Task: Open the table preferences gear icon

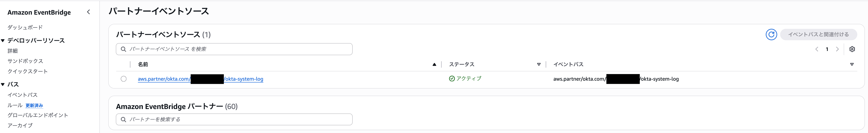Action: click(x=852, y=49)
